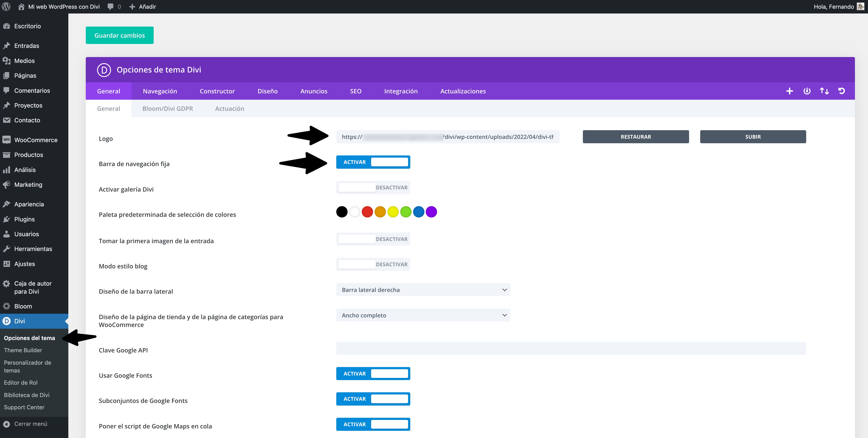The height and width of the screenshot is (438, 868).
Task: Click the SUBIR logo button
Action: [x=753, y=137]
